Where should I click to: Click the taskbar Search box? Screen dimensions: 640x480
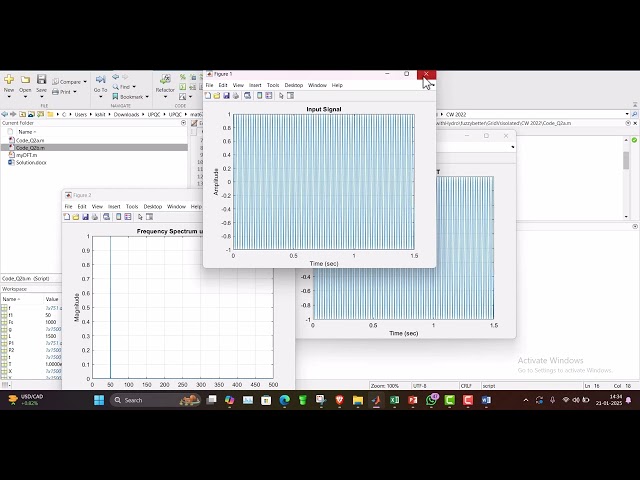156,400
